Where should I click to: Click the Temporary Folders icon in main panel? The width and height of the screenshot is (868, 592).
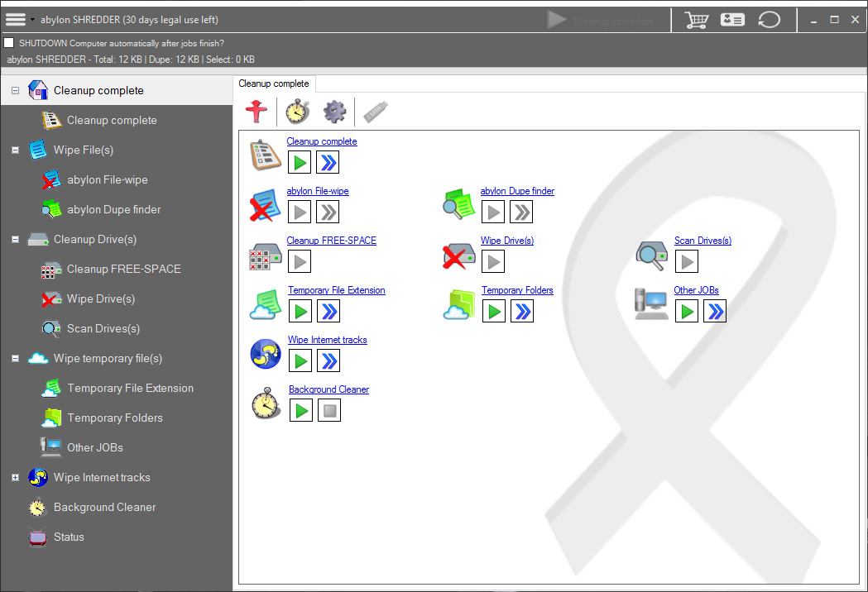pyautogui.click(x=459, y=305)
